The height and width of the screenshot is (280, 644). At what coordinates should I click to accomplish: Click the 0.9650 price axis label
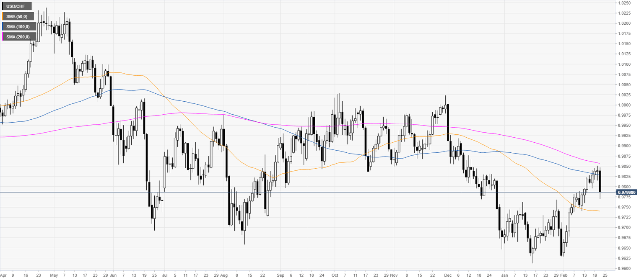tap(624, 248)
